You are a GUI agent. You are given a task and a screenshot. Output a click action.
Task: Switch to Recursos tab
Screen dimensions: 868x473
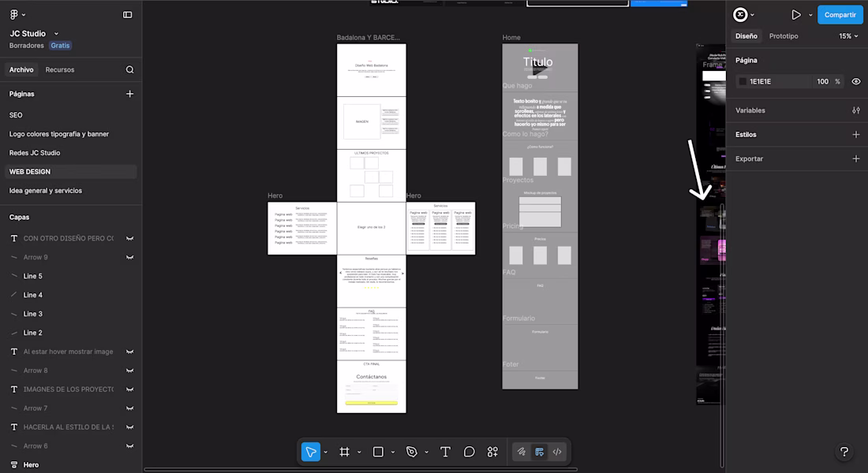click(x=60, y=69)
